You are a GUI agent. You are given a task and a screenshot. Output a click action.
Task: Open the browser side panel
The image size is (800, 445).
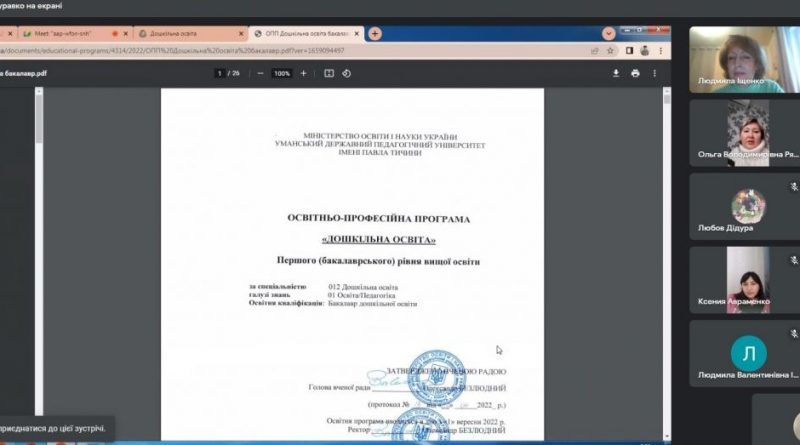click(x=629, y=51)
